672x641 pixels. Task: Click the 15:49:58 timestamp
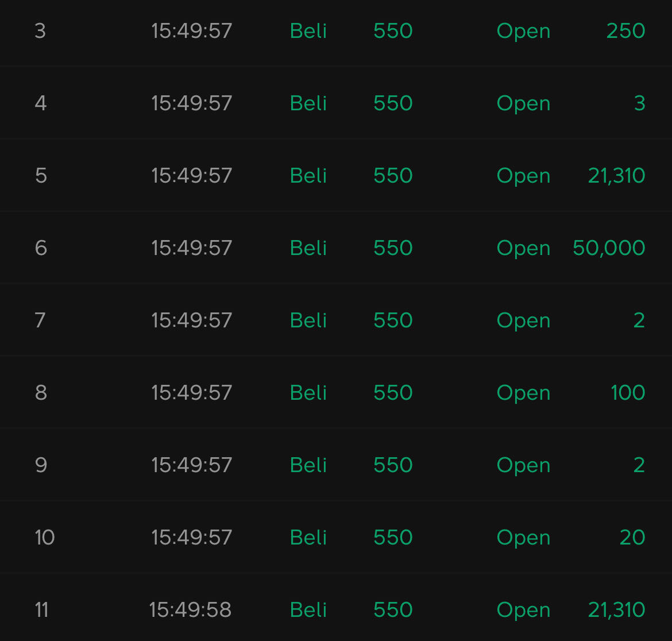point(190,610)
